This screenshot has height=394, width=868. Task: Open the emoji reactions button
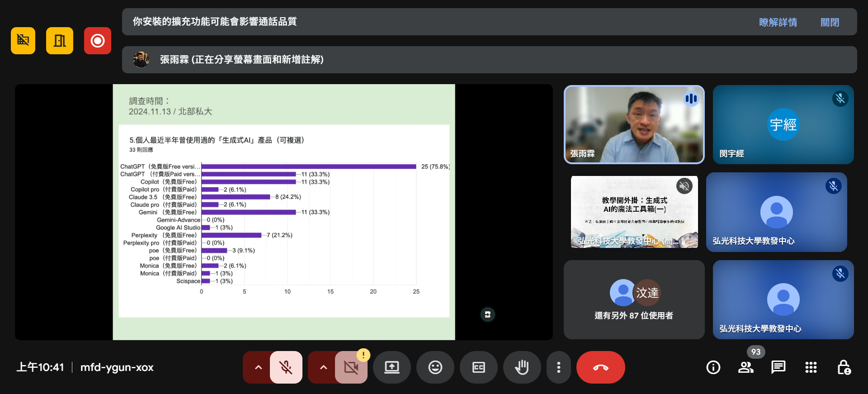(435, 367)
